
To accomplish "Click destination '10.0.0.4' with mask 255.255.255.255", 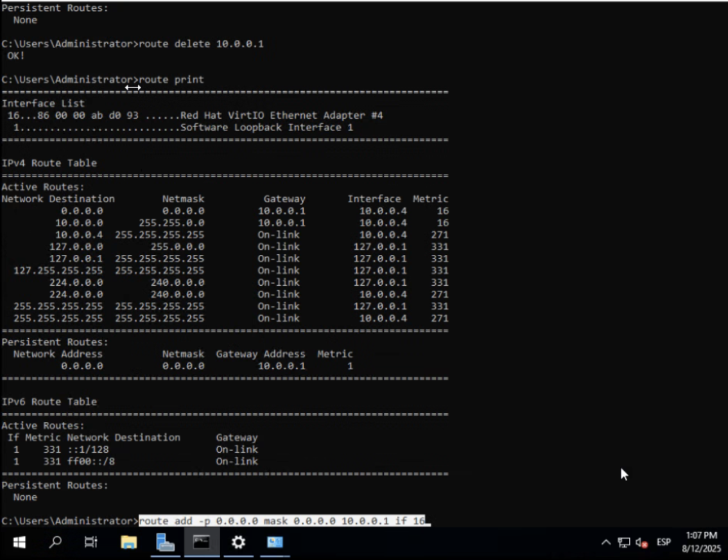I will 79,235.
